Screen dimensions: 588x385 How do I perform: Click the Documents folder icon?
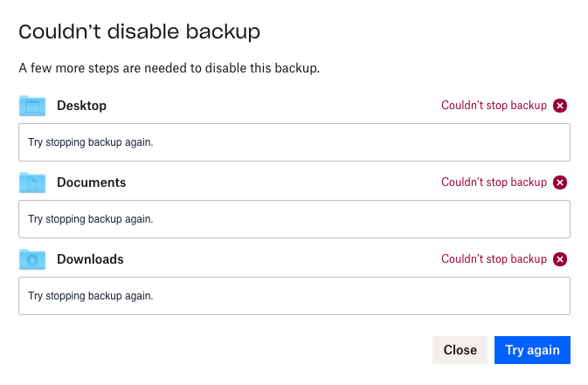32,182
